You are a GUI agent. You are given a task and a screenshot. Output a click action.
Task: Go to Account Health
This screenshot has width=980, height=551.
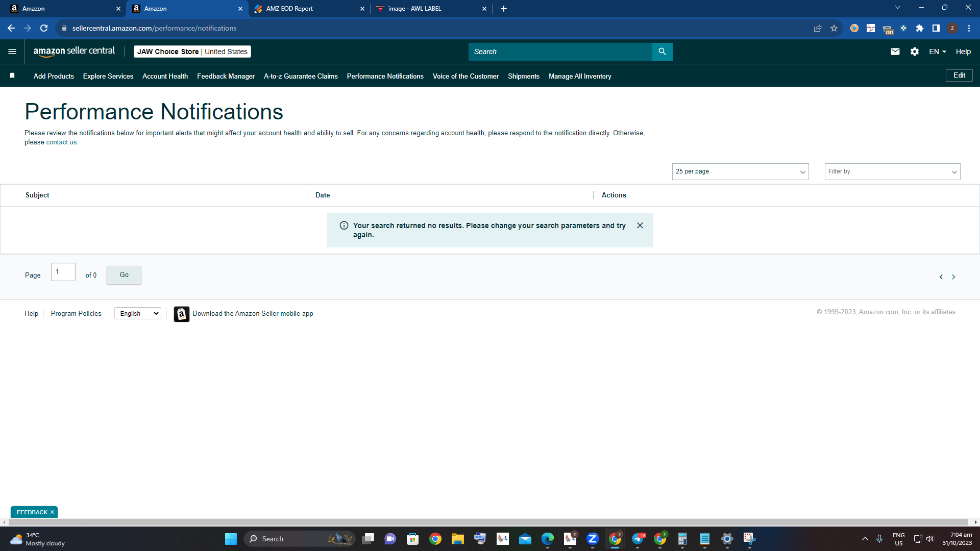pos(165,76)
